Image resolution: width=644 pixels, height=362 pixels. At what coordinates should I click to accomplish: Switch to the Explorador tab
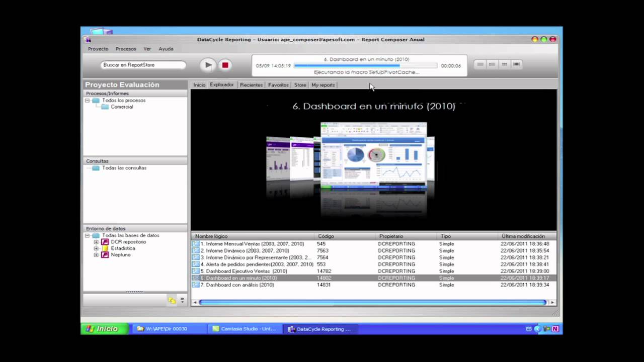coord(222,85)
